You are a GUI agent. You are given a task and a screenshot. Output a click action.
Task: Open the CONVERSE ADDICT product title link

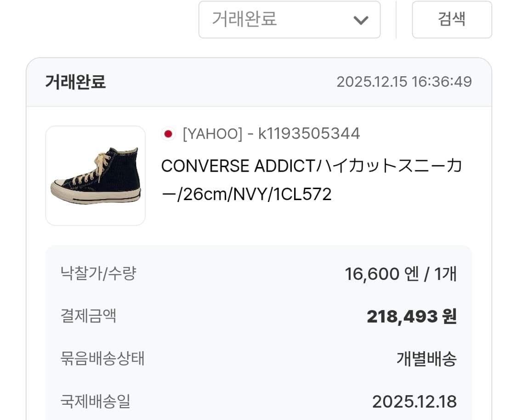tap(311, 166)
